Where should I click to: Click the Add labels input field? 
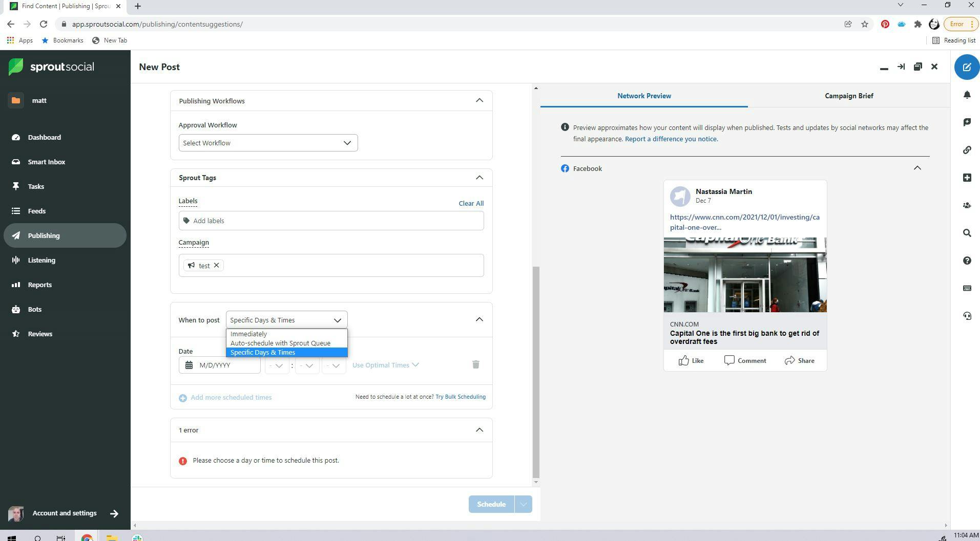(331, 221)
